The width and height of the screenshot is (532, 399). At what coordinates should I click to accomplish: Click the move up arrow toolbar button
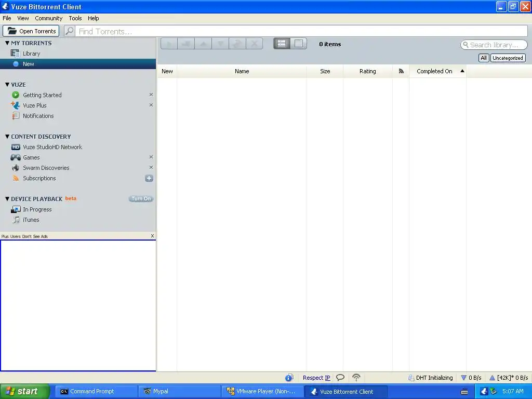tap(203, 44)
